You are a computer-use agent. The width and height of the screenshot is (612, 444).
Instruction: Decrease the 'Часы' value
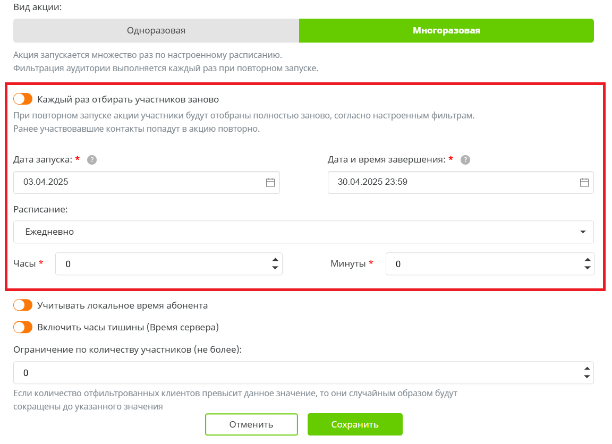(275, 268)
